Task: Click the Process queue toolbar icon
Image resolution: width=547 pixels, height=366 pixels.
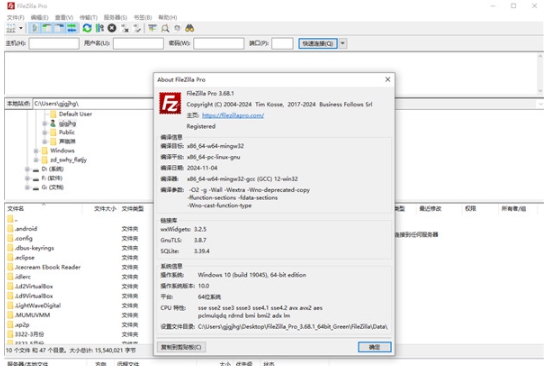Action: pos(100,28)
